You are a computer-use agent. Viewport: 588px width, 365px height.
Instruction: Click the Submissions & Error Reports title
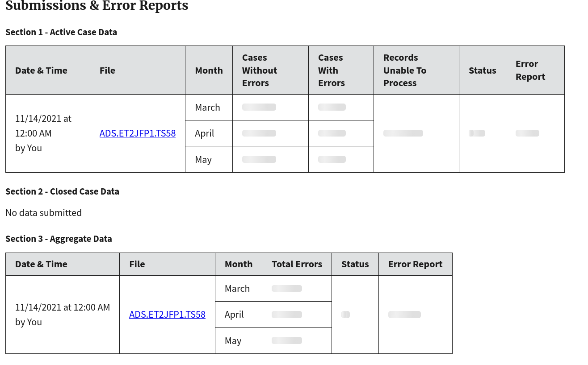97,6
